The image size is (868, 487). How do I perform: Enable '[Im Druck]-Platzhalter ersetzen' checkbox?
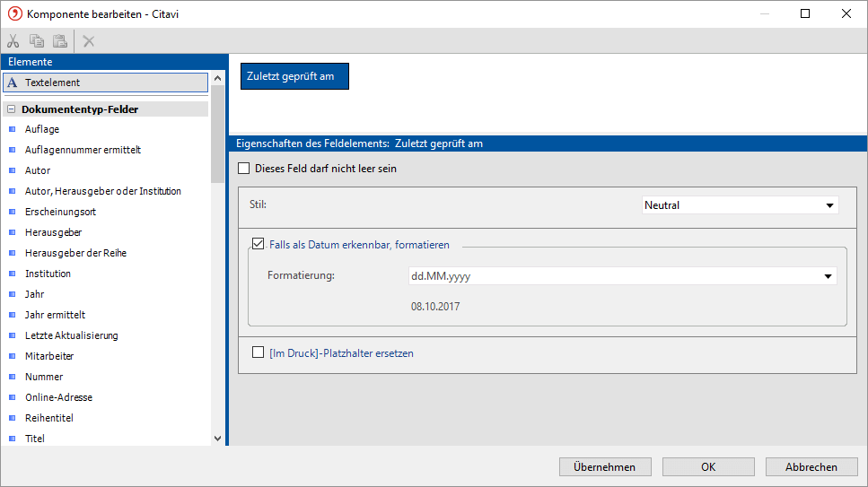point(258,352)
